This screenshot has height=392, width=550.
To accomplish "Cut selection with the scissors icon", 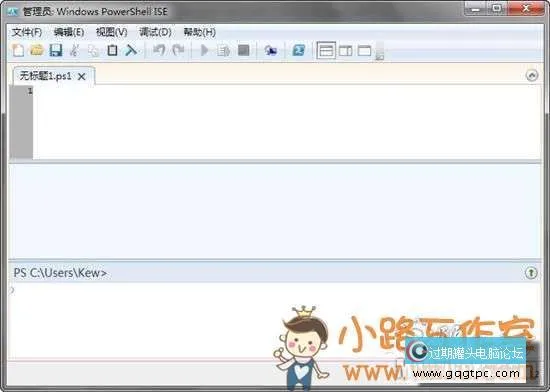I will point(74,50).
